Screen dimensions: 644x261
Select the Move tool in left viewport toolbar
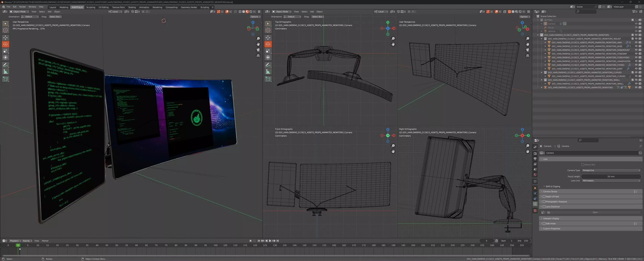click(5, 37)
